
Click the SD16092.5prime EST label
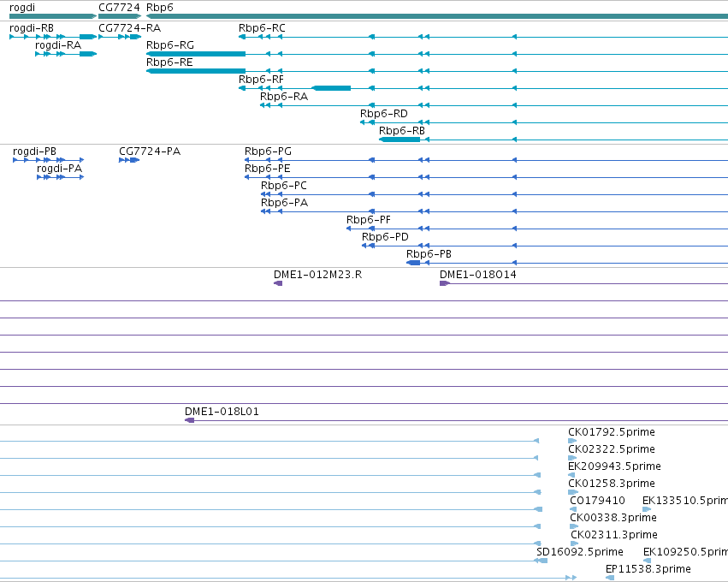click(579, 552)
